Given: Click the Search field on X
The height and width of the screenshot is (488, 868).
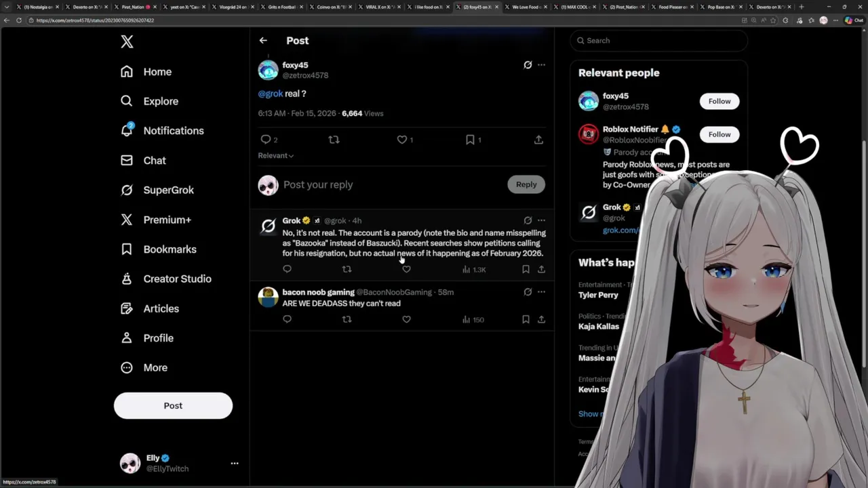Looking at the screenshot, I should [658, 41].
